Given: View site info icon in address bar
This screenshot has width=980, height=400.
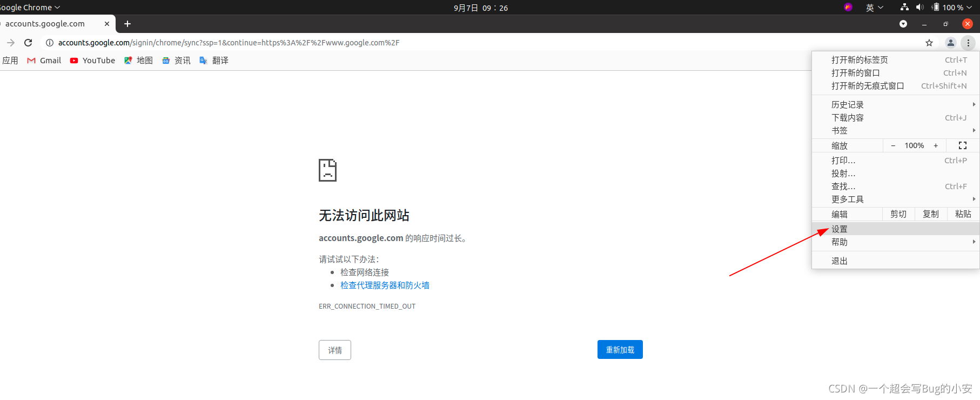Looking at the screenshot, I should coord(49,43).
